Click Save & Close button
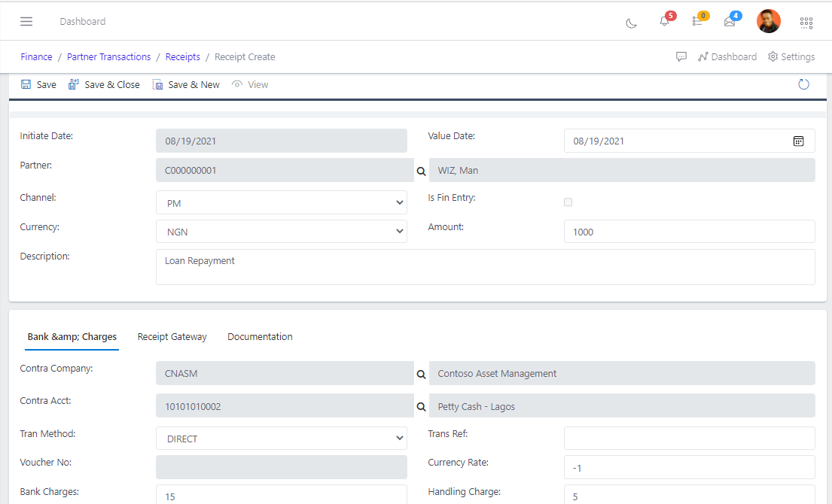Screen dimensions: 832x504 click(104, 85)
